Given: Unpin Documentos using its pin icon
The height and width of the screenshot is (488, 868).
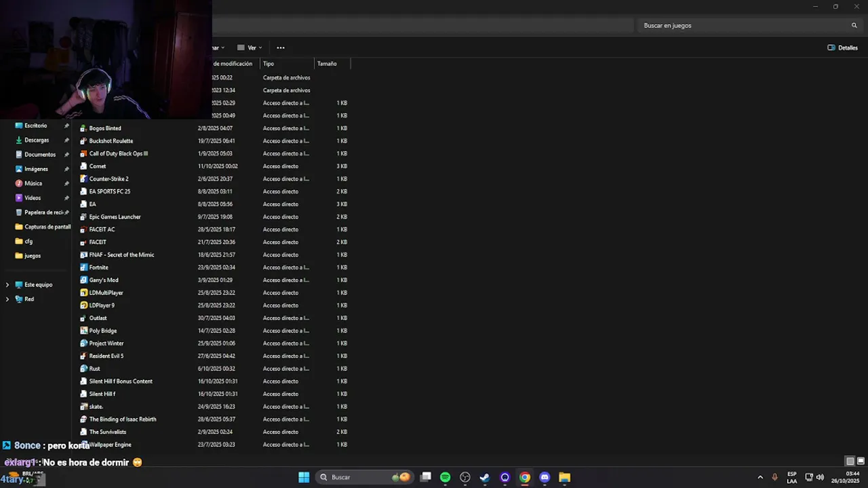Looking at the screenshot, I should 66,155.
